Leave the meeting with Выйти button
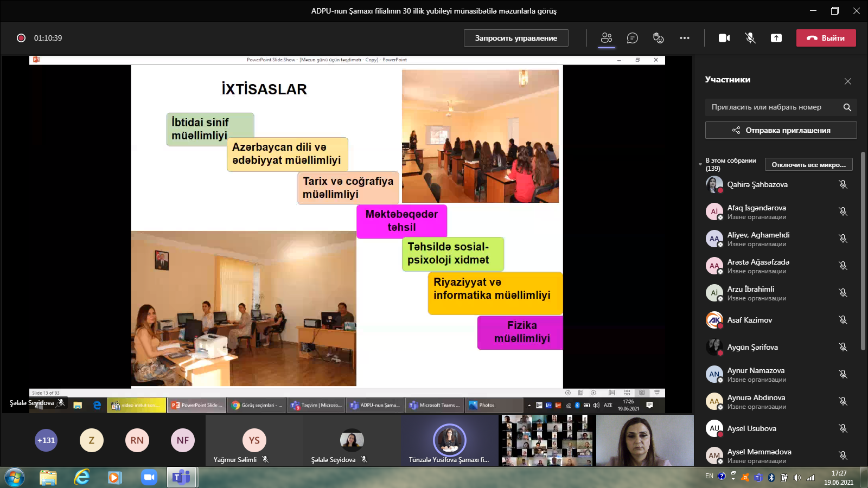 coord(826,38)
